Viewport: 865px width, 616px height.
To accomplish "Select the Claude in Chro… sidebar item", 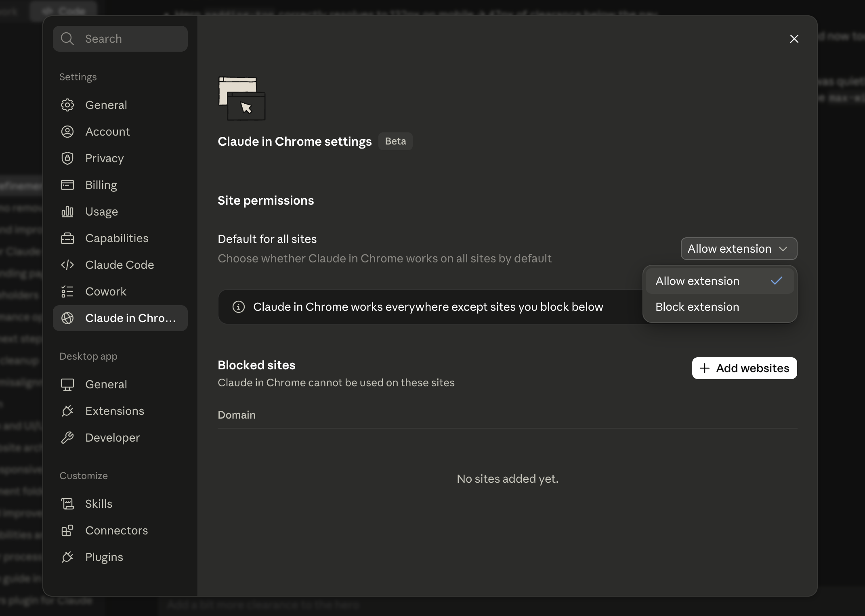I will click(x=120, y=318).
